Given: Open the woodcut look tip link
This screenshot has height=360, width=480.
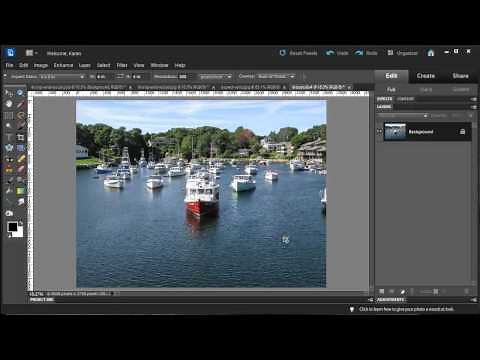Looking at the screenshot, I should pos(406,309).
